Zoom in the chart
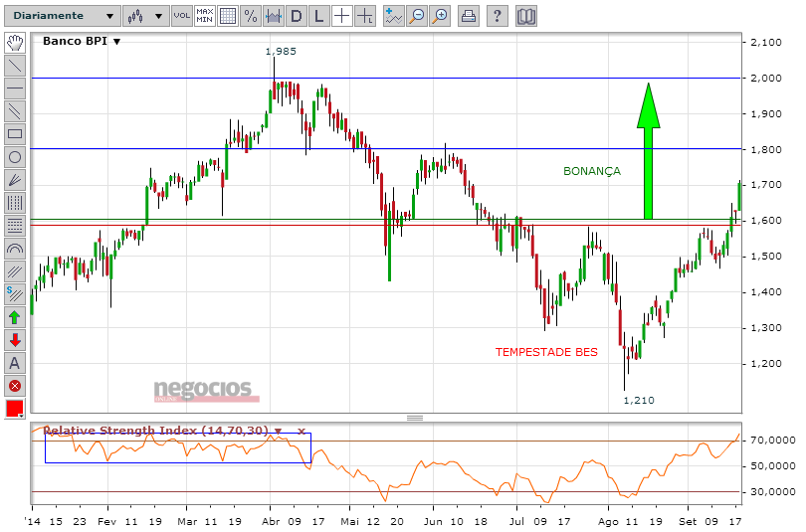This screenshot has width=806, height=532. [x=440, y=16]
